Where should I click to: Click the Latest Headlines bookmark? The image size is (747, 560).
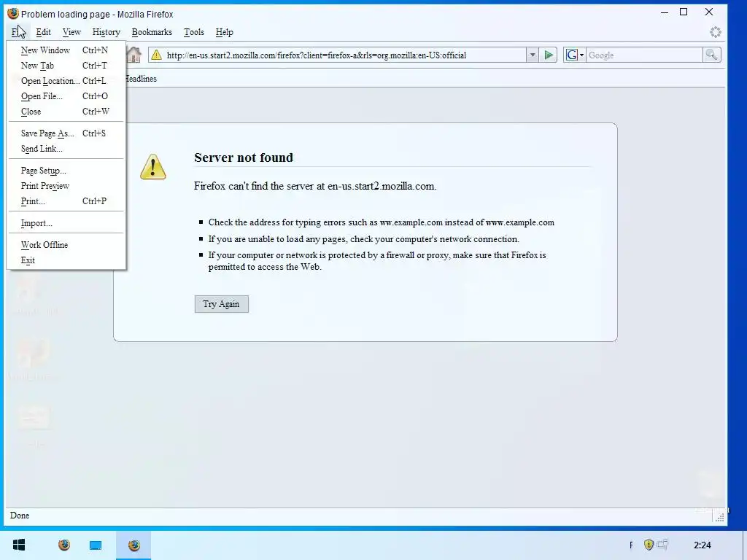(141, 79)
